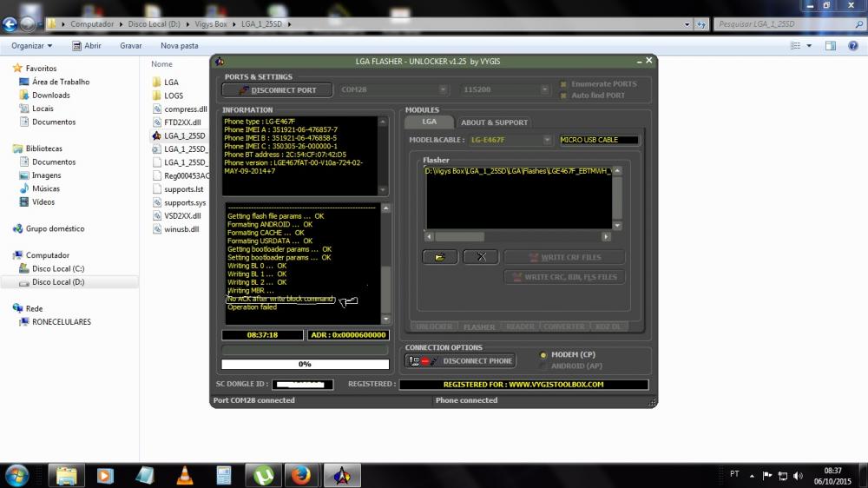Click Gravar in Explorer toolbar
868x488 pixels.
coord(131,46)
